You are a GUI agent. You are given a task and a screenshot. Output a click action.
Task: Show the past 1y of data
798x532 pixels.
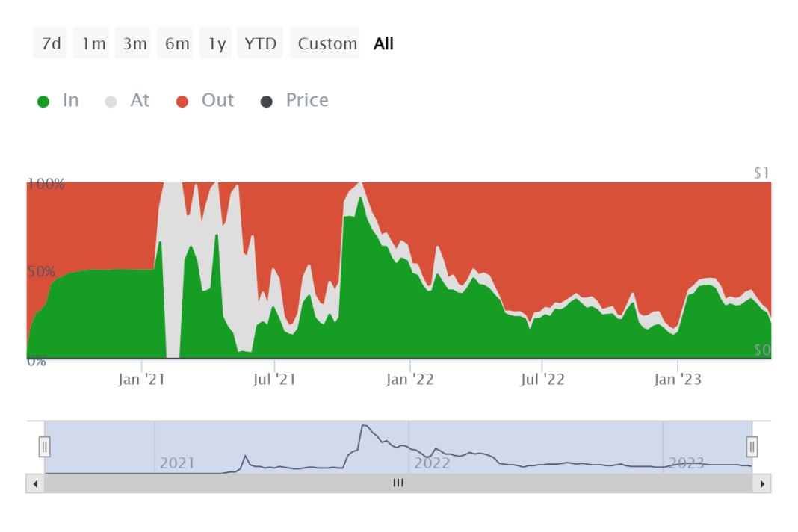tap(217, 43)
